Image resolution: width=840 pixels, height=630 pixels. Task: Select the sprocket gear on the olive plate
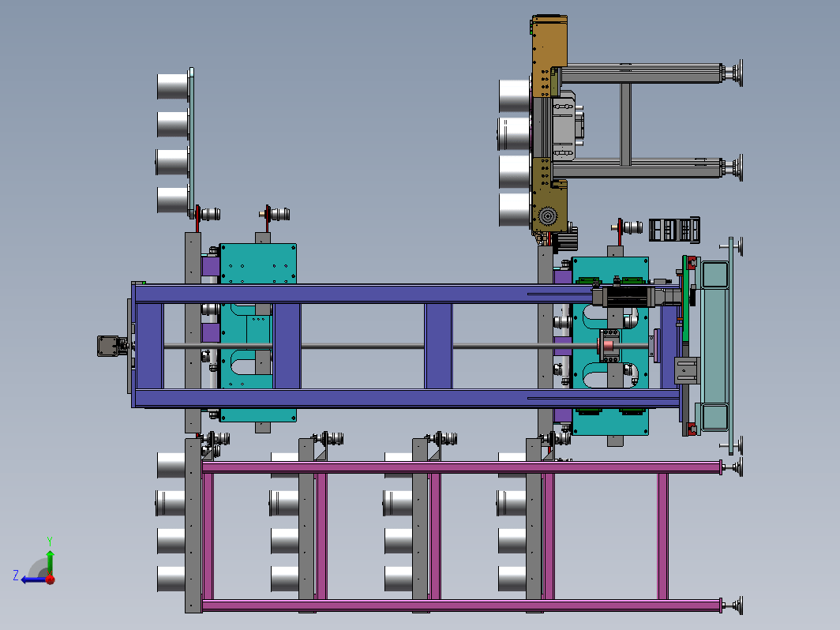coord(548,216)
